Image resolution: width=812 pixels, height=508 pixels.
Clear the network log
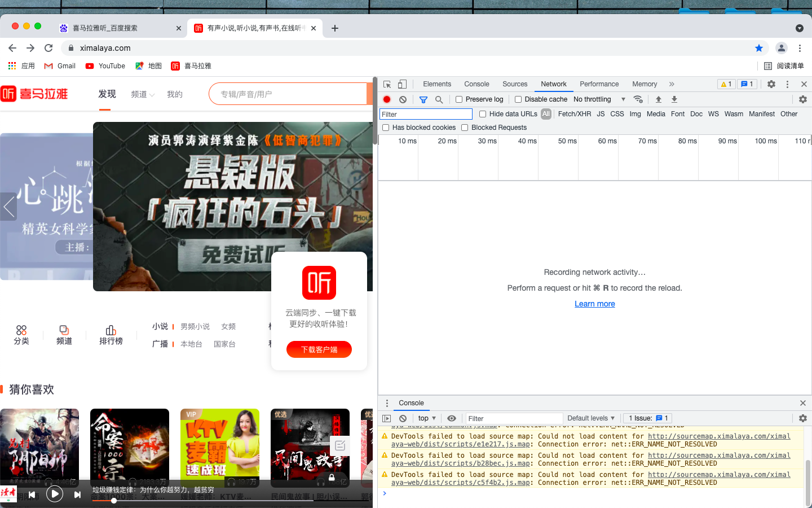(403, 99)
